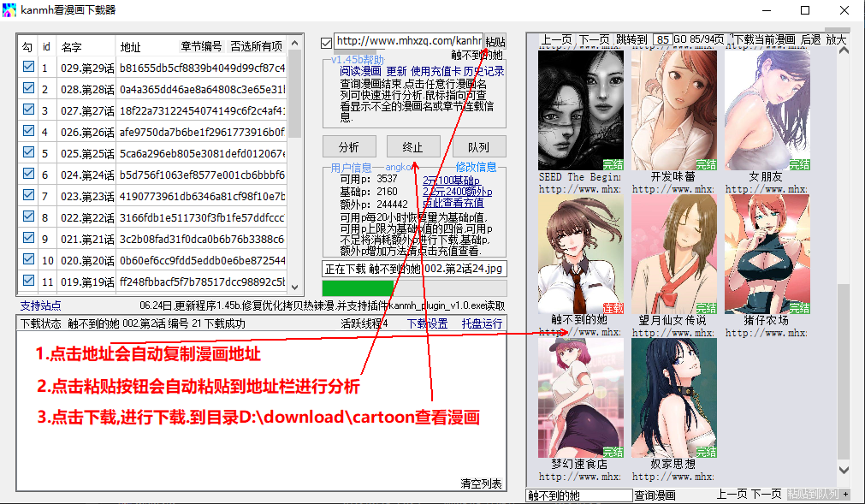Click the 下载设置 download settings link
This screenshot has height=504, width=865.
427,323
